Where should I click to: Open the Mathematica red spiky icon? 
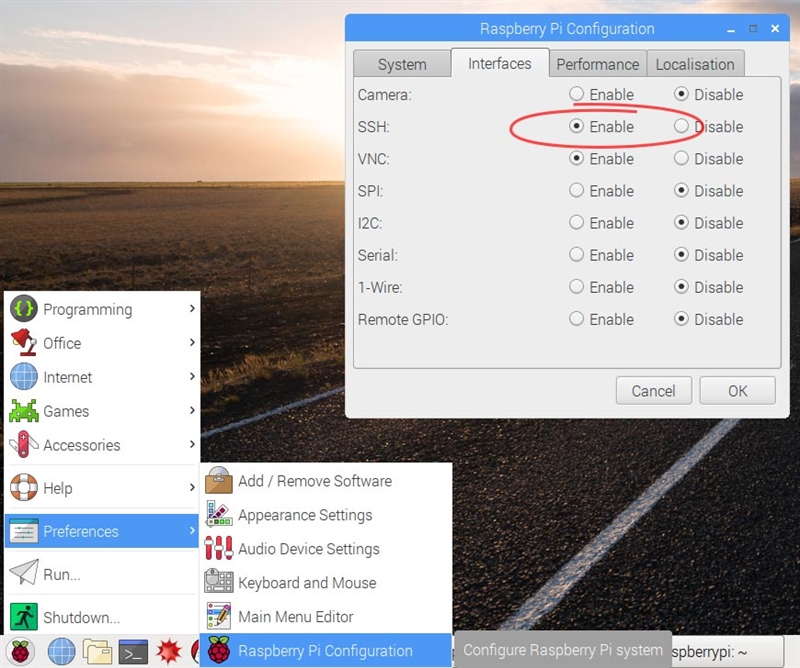point(167,651)
